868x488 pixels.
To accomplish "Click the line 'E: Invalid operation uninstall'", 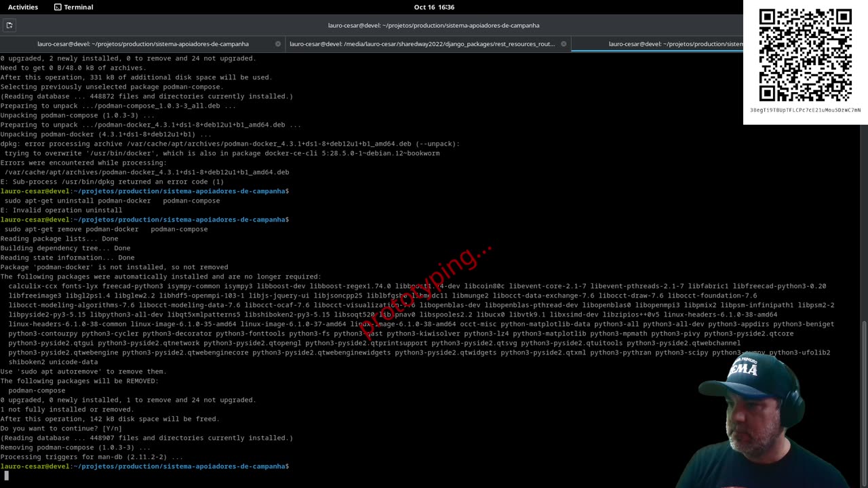I will [61, 210].
